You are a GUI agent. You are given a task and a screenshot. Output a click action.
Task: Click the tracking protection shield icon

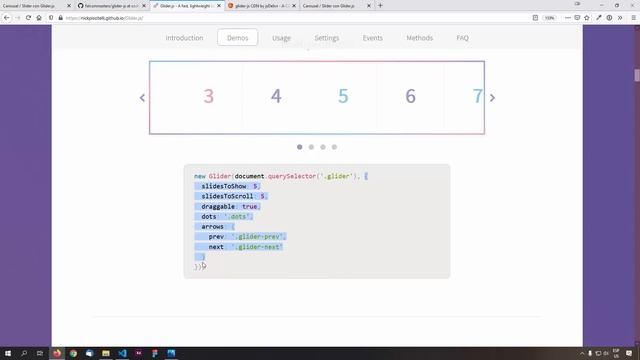coord(51,18)
